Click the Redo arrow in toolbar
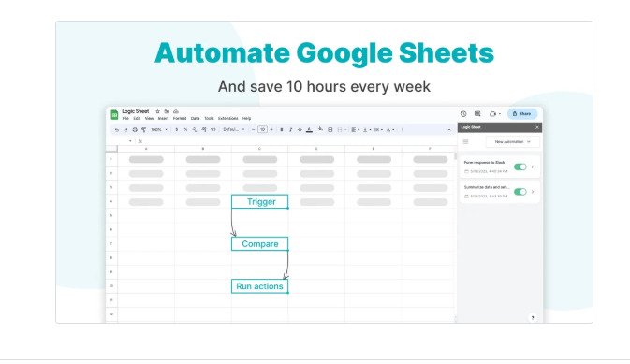The width and height of the screenshot is (630, 364). click(125, 130)
